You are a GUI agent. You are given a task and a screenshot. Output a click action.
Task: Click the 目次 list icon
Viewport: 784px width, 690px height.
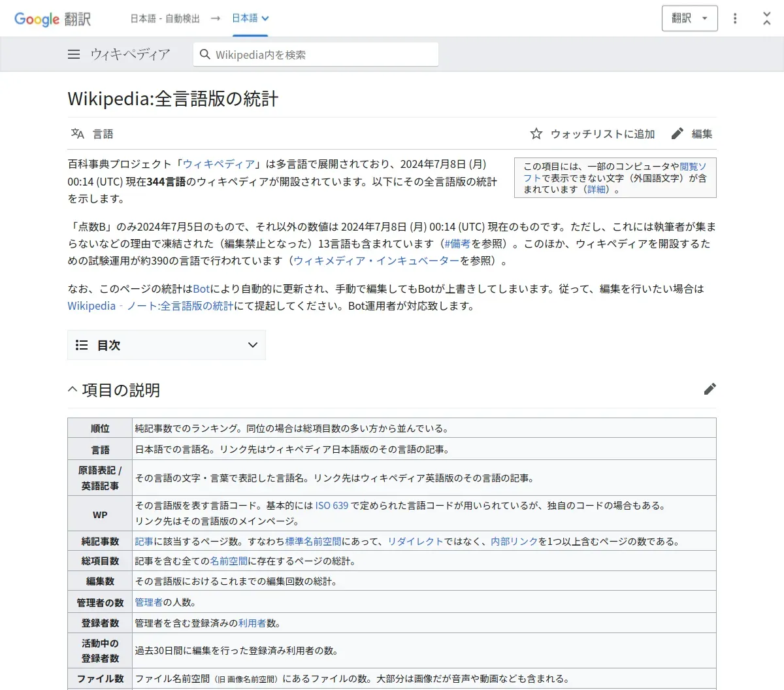(82, 345)
